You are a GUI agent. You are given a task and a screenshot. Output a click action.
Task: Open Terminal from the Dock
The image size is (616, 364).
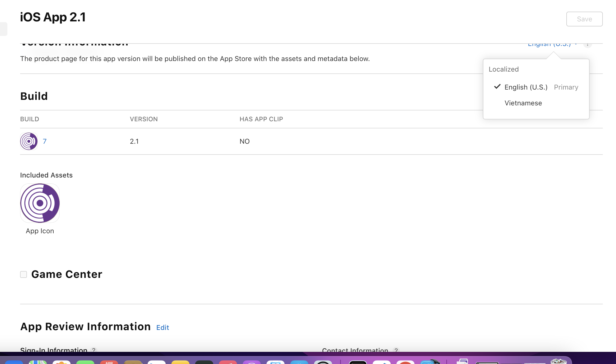pos(358,362)
